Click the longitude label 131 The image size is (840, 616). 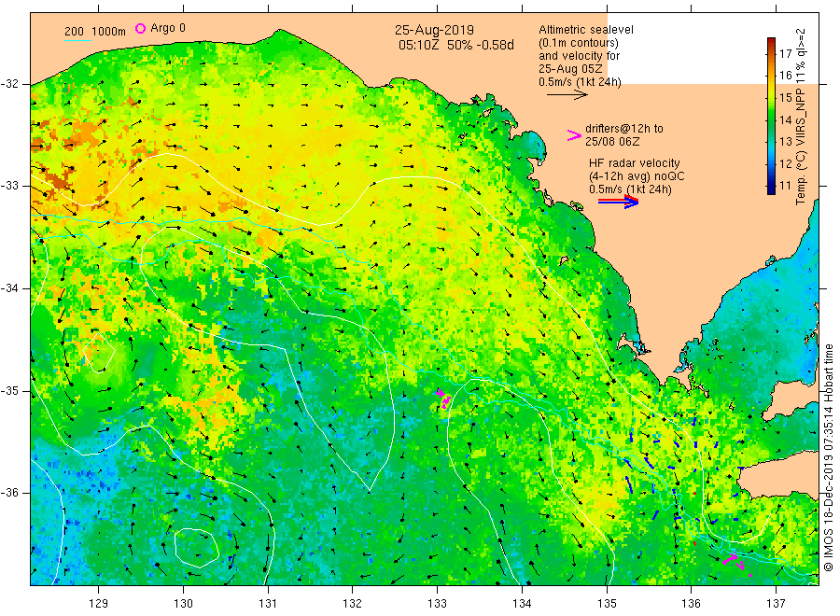pos(268,604)
